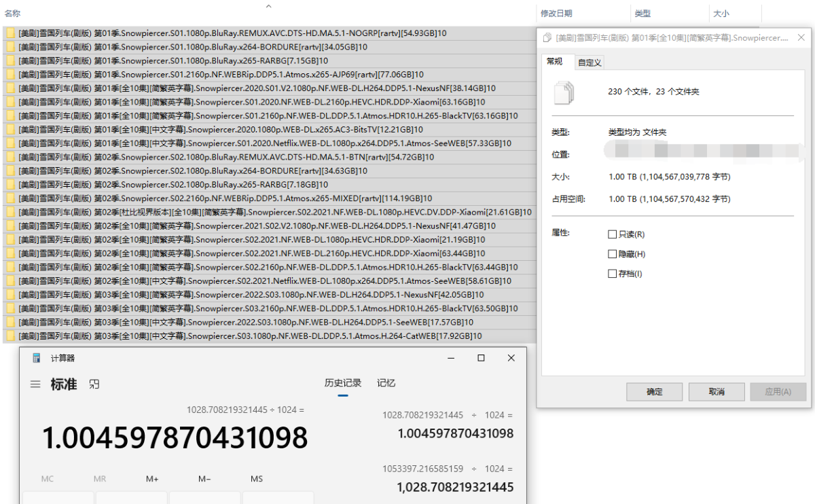Image resolution: width=815 pixels, height=504 pixels.
Task: Switch to the 自定义 tab
Action: click(590, 62)
